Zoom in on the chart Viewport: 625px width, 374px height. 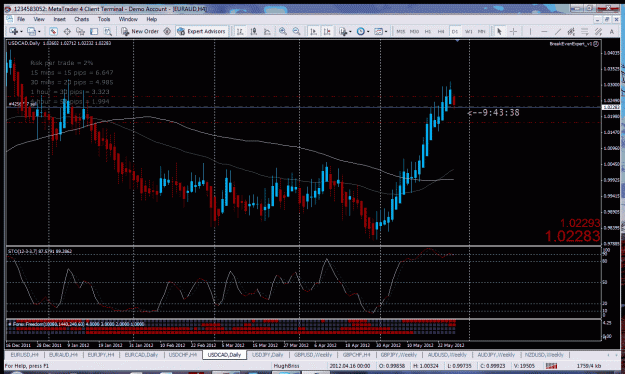click(283, 31)
